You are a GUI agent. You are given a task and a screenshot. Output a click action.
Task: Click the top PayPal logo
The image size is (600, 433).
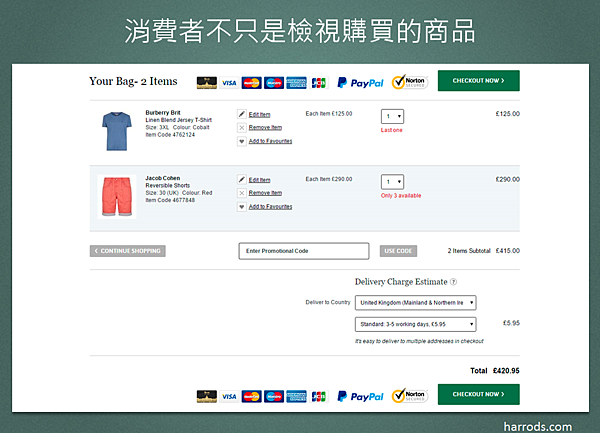(x=360, y=83)
